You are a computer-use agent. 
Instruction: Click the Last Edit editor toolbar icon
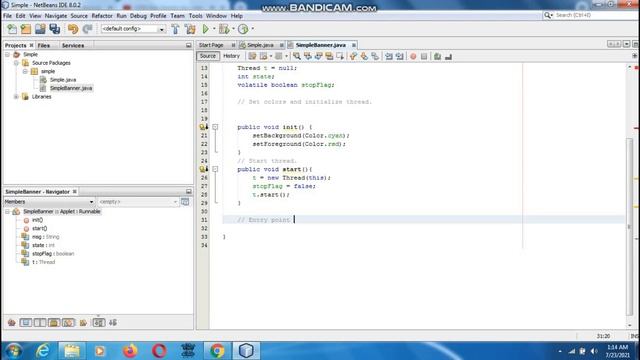252,56
